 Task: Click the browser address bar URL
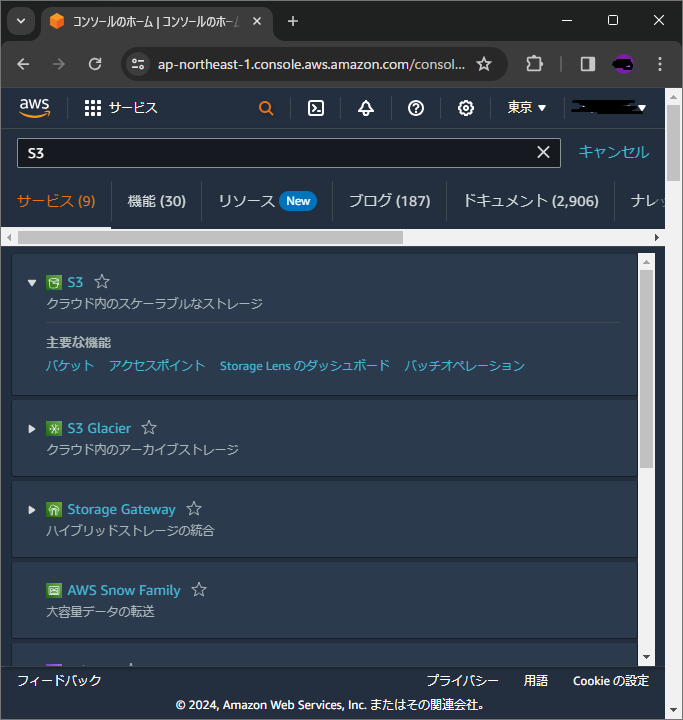pyautogui.click(x=311, y=64)
